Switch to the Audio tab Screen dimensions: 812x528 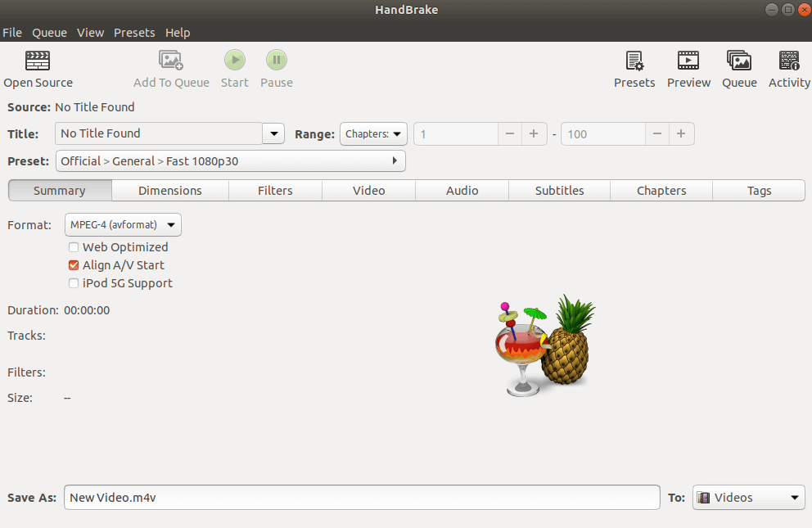[462, 191]
